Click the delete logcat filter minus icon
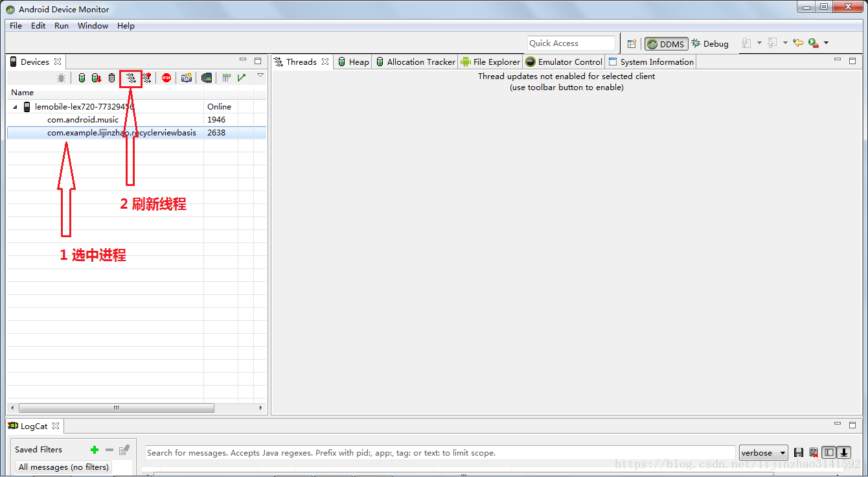 [109, 450]
